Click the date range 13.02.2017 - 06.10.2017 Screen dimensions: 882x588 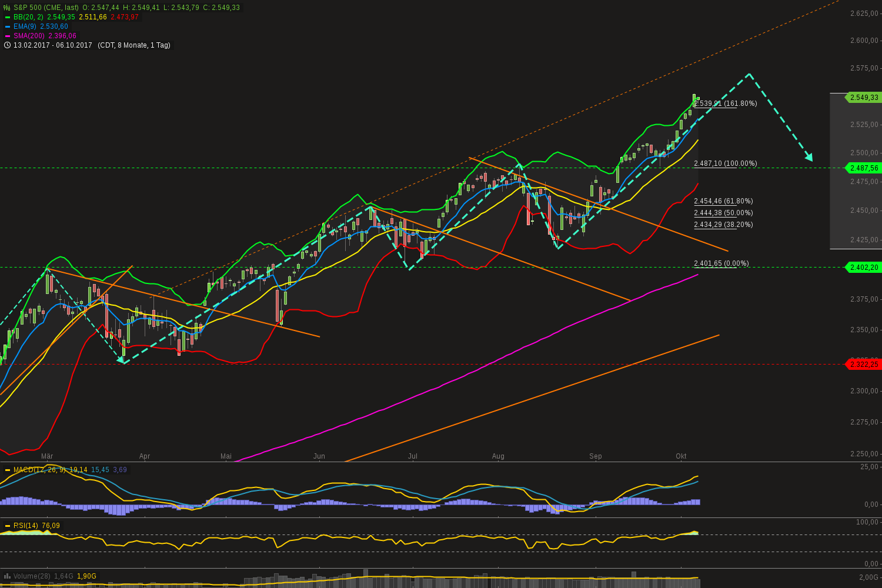[53, 45]
